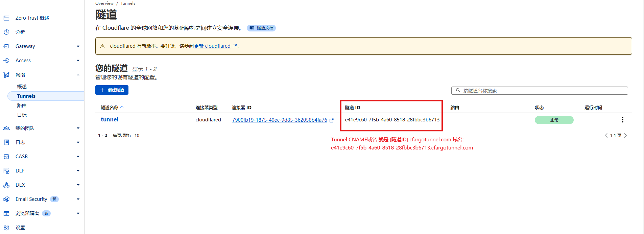644x234 pixels.
Task: Click the Email Security icon
Action: pos(6,199)
